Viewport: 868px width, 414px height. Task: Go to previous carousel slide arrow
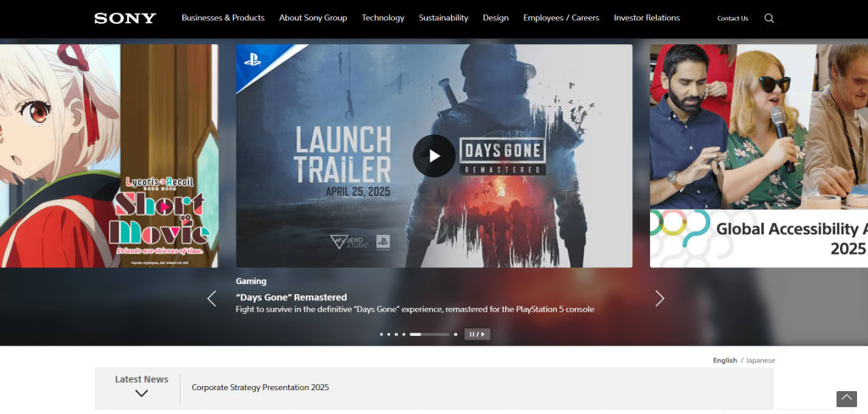pyautogui.click(x=211, y=299)
